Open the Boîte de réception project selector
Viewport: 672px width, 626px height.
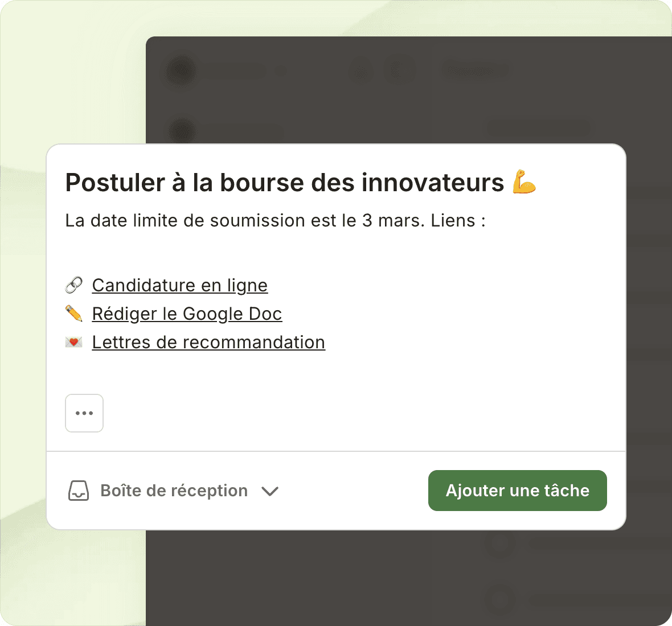tap(174, 491)
